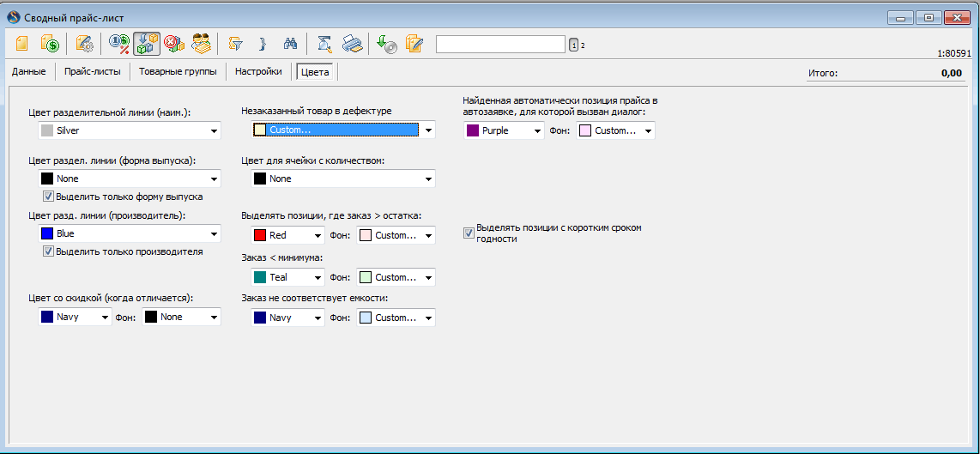
Task: Click the Silver color swatch
Action: (46, 130)
